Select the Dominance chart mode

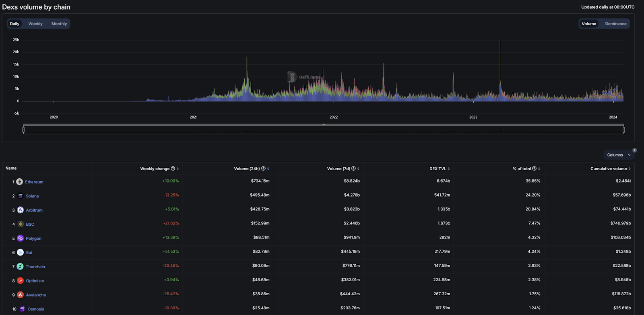616,24
